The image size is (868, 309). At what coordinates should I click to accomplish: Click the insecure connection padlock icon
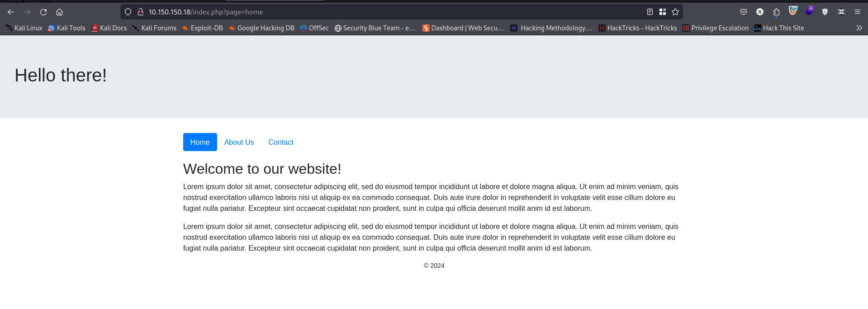141,12
